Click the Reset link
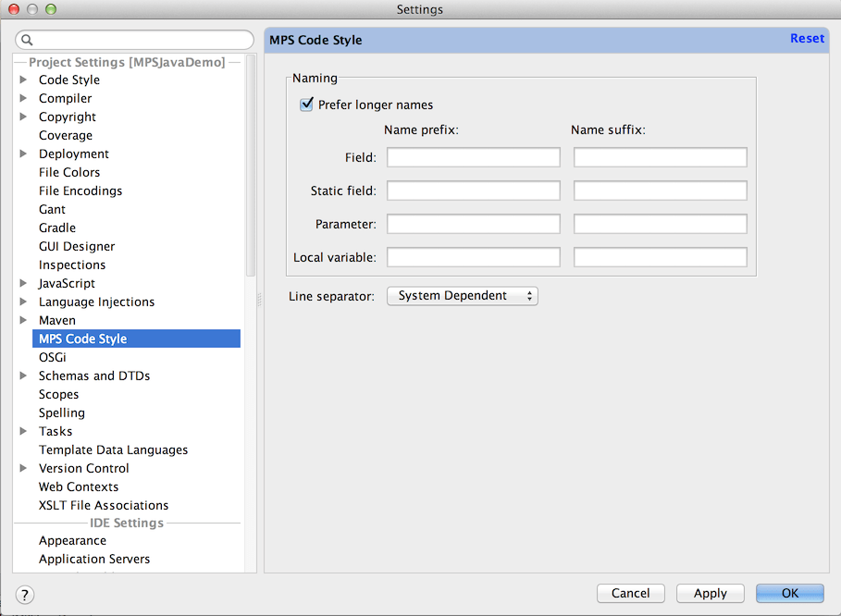This screenshot has height=616, width=841. click(x=807, y=38)
